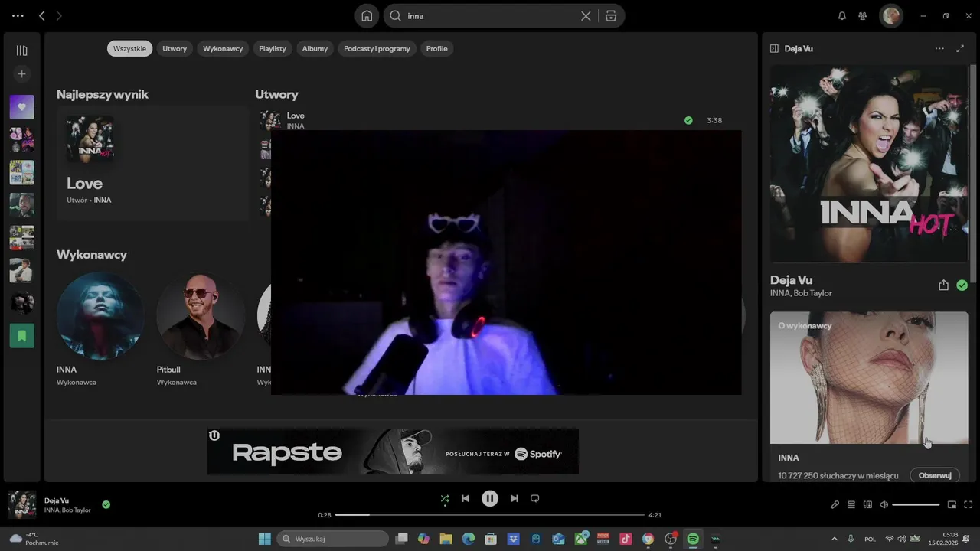Toggle saved checkmark beside Deja Vu title in panel
The image size is (980, 551).
(x=962, y=285)
